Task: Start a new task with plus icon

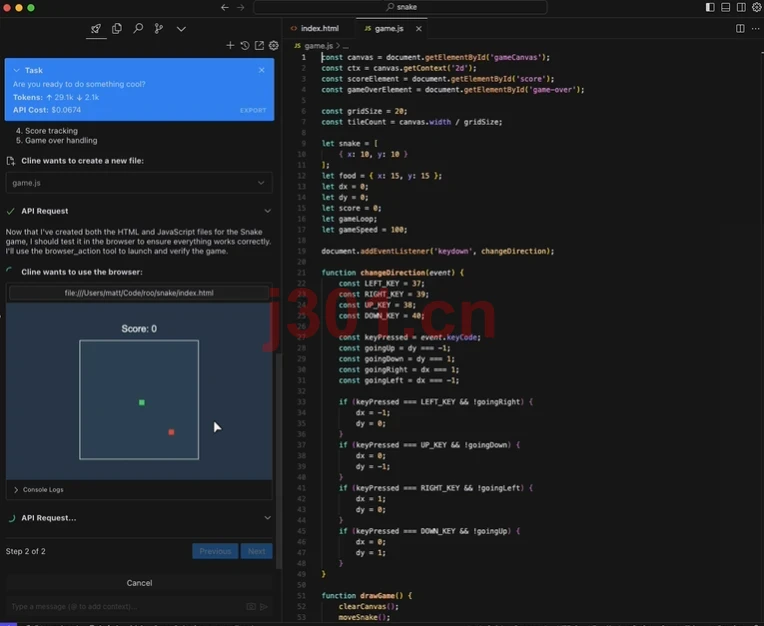Action: pyautogui.click(x=230, y=45)
